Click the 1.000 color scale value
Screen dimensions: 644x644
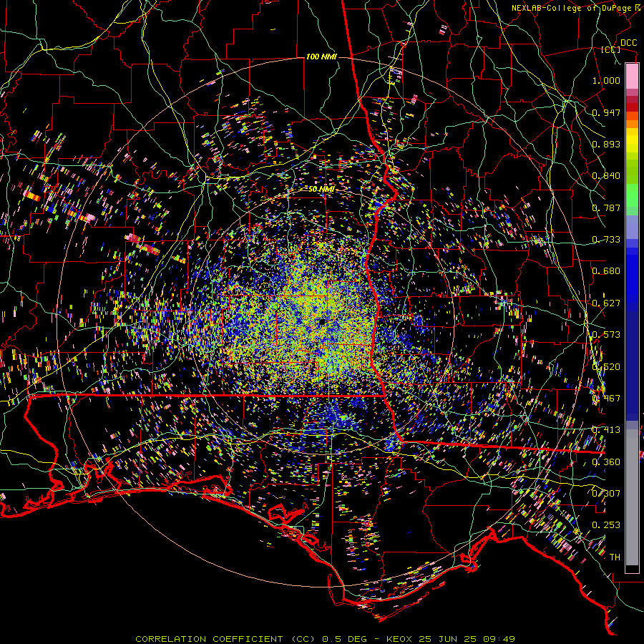(606, 80)
